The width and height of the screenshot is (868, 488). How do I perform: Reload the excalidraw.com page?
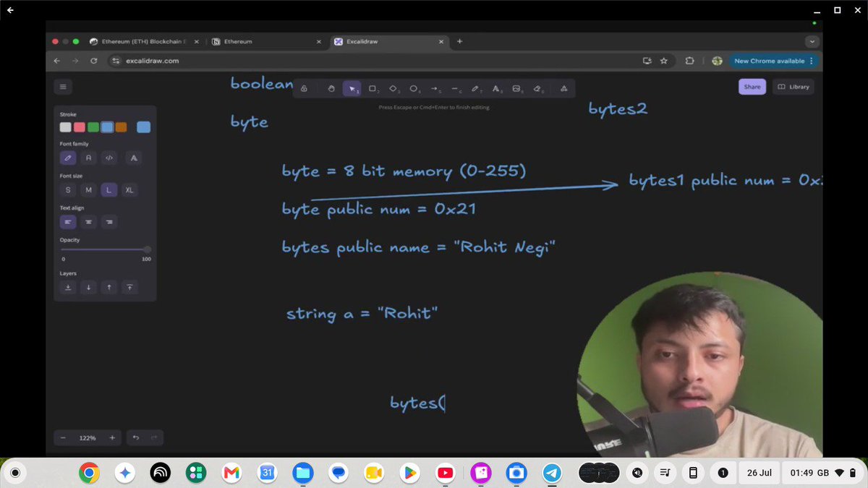[93, 61]
